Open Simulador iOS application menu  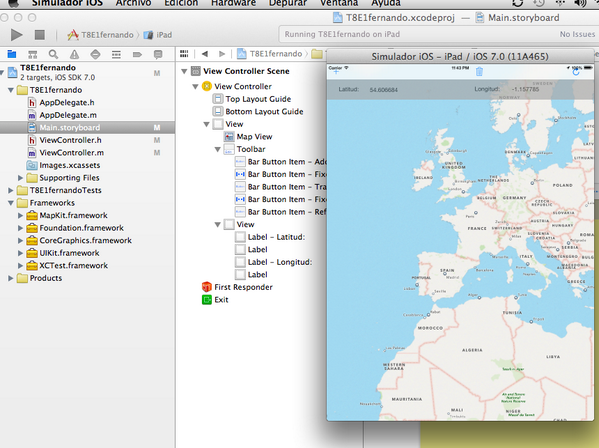(67, 3)
